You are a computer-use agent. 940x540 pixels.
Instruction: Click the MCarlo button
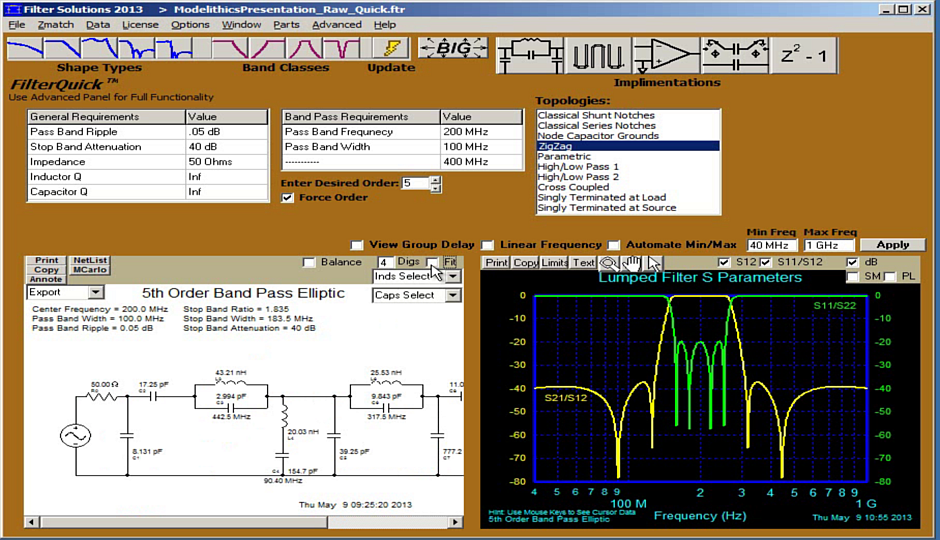[90, 270]
